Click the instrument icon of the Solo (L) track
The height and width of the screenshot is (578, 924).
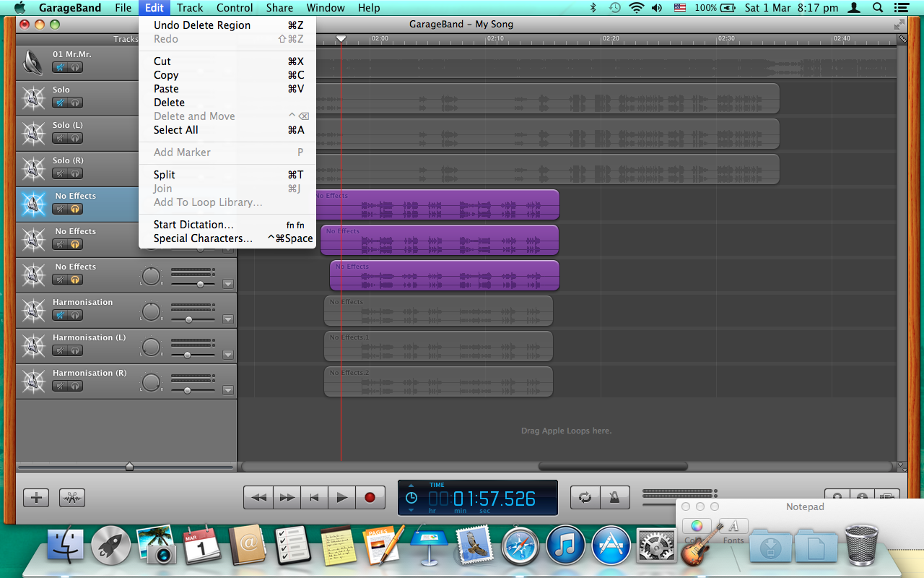pyautogui.click(x=33, y=134)
